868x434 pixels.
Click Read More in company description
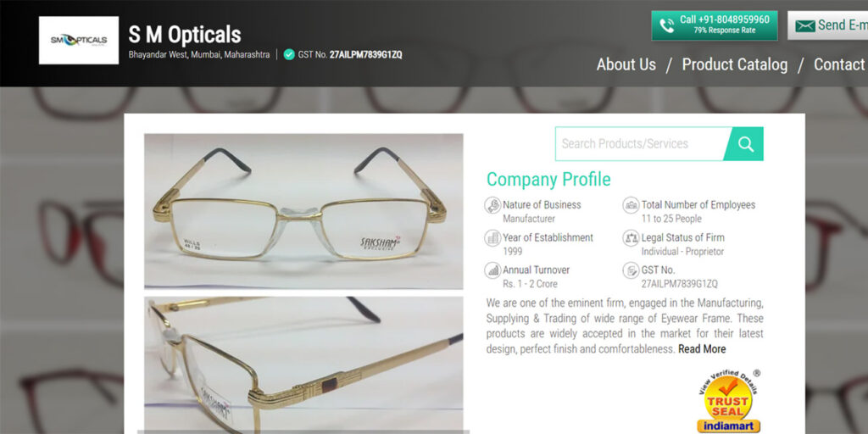pyautogui.click(x=702, y=349)
